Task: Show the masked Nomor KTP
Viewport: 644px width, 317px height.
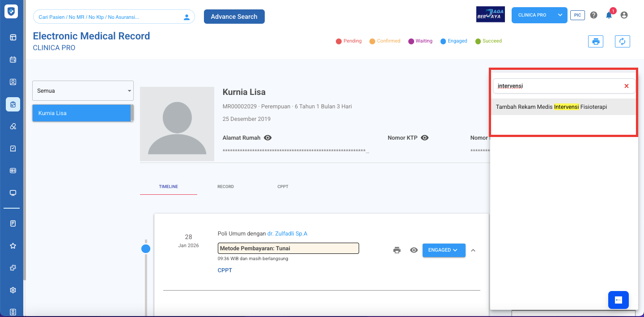Action: coord(424,138)
